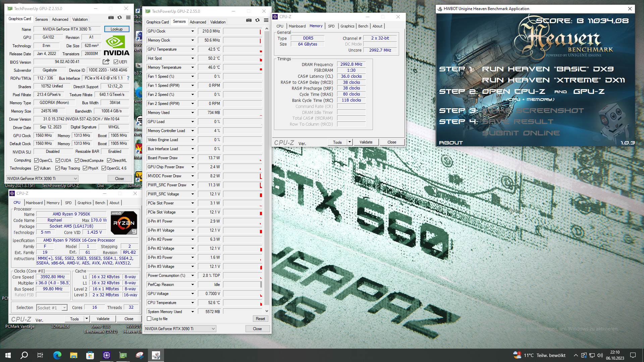Expand the Hot Spot sensor dropdown
Screen dimensions: 644x362
193,58
